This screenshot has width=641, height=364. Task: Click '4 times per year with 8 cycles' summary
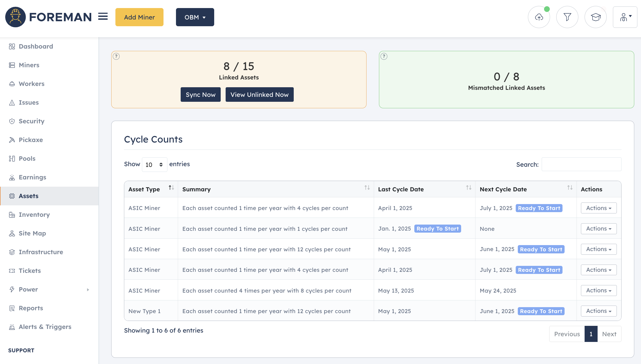pos(267,291)
